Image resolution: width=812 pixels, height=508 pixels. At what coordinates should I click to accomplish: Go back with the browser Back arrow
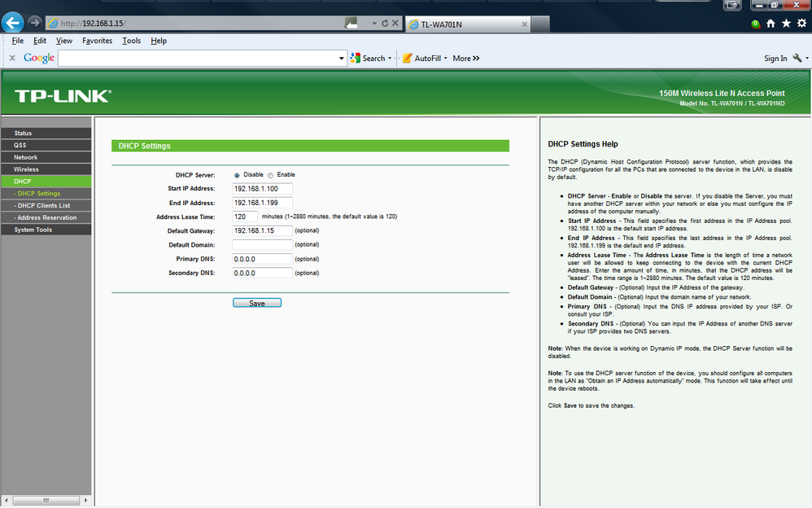tap(12, 23)
